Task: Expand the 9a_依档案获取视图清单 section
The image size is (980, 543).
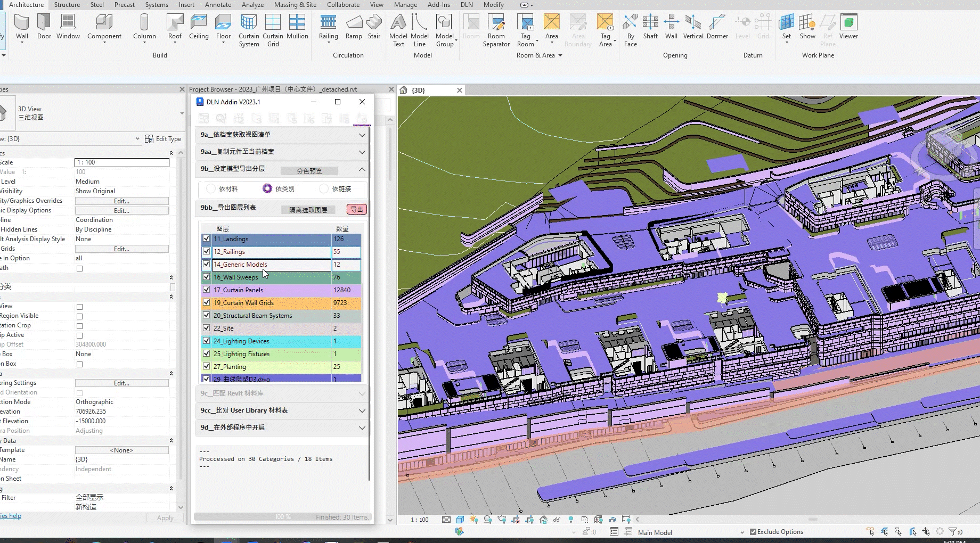Action: (362, 135)
